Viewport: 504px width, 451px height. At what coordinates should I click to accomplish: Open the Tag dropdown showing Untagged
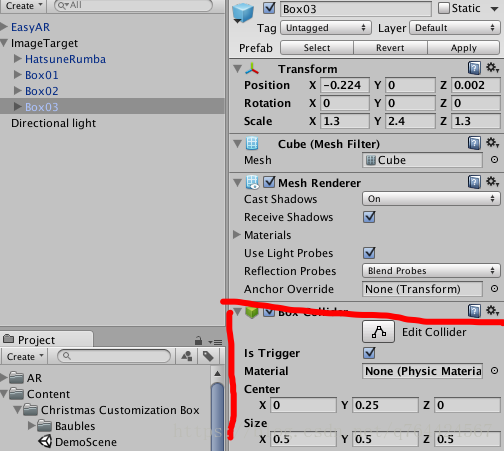click(x=326, y=28)
